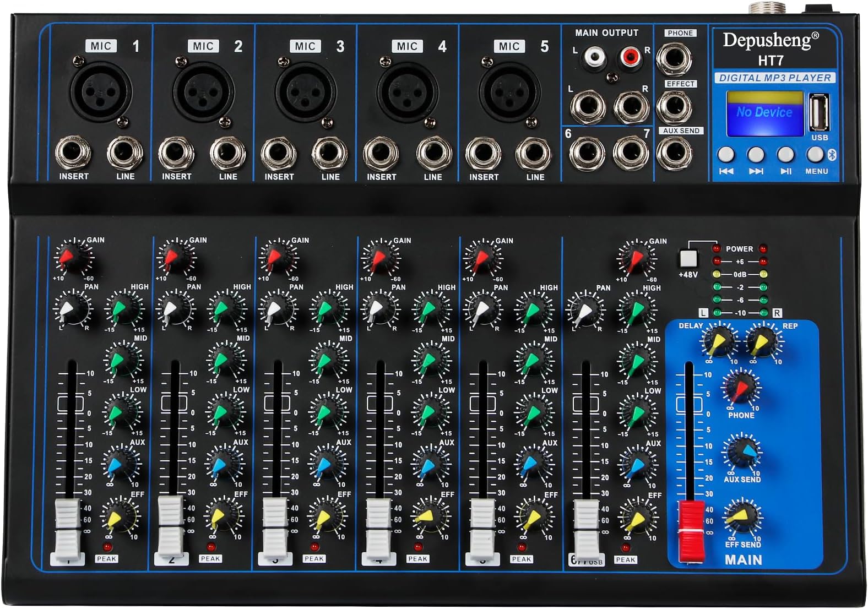
Task: Click the PHONE headphone jack
Action: (675, 59)
